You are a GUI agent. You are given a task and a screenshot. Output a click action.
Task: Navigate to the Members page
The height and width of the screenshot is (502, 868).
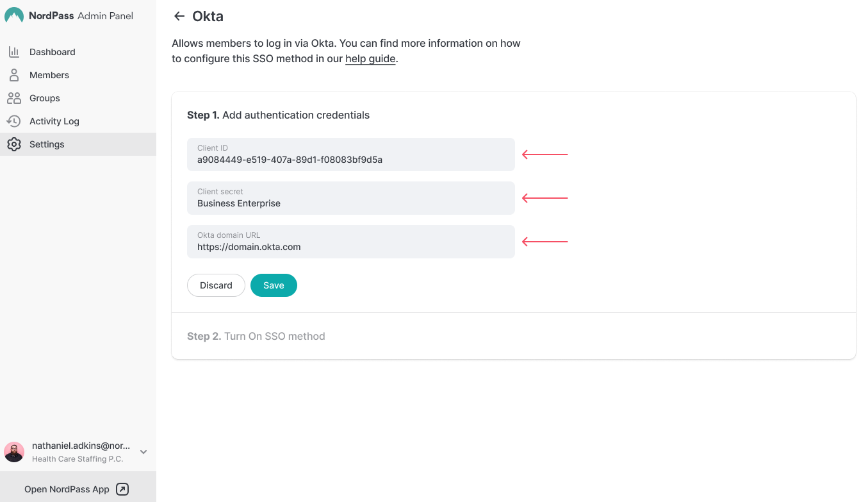point(49,75)
